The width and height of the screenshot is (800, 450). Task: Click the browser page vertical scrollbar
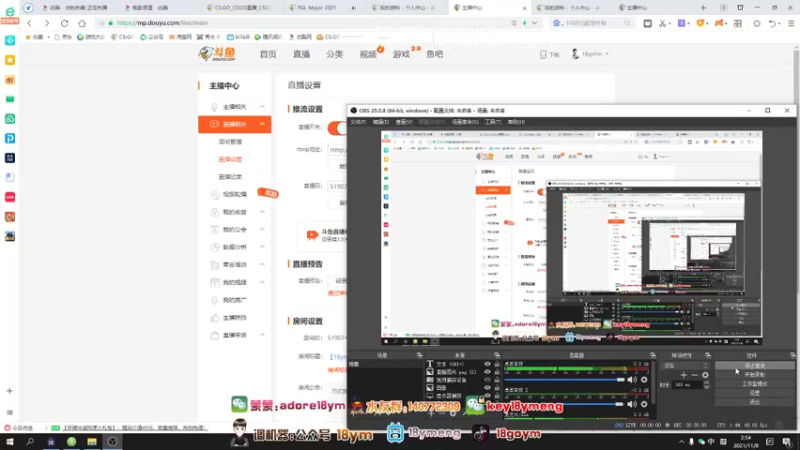[x=796, y=77]
